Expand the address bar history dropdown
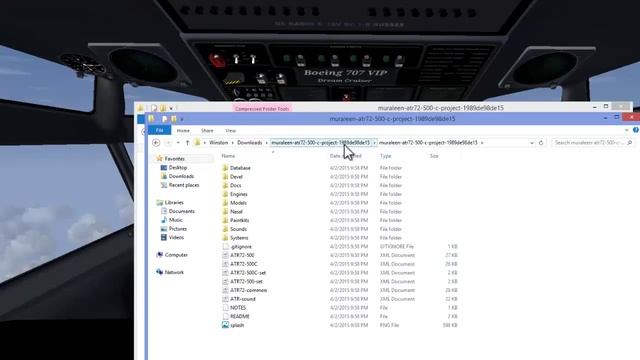 pos(532,143)
